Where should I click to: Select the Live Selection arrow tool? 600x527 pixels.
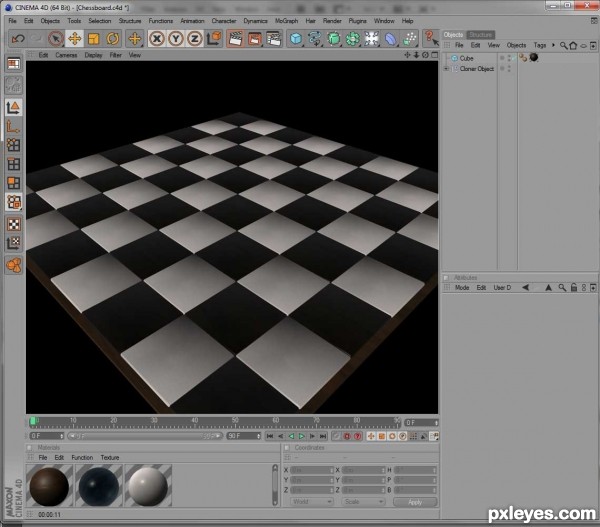[x=56, y=39]
